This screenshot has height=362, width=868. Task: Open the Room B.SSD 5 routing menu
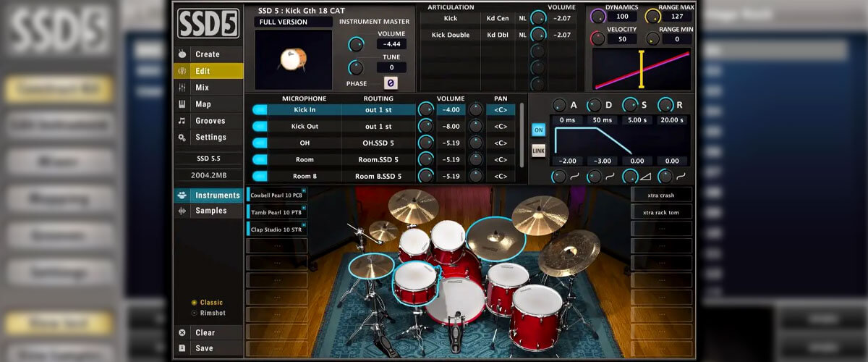tap(378, 176)
